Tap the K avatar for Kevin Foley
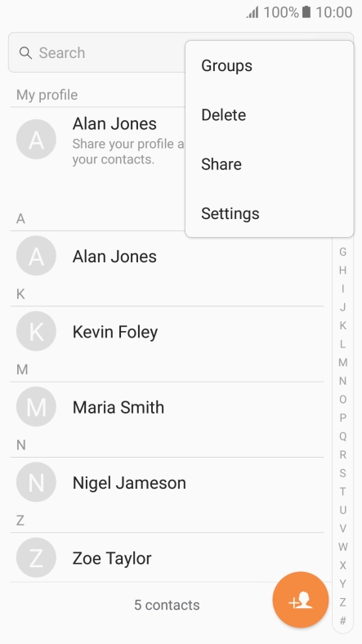 [x=36, y=331]
